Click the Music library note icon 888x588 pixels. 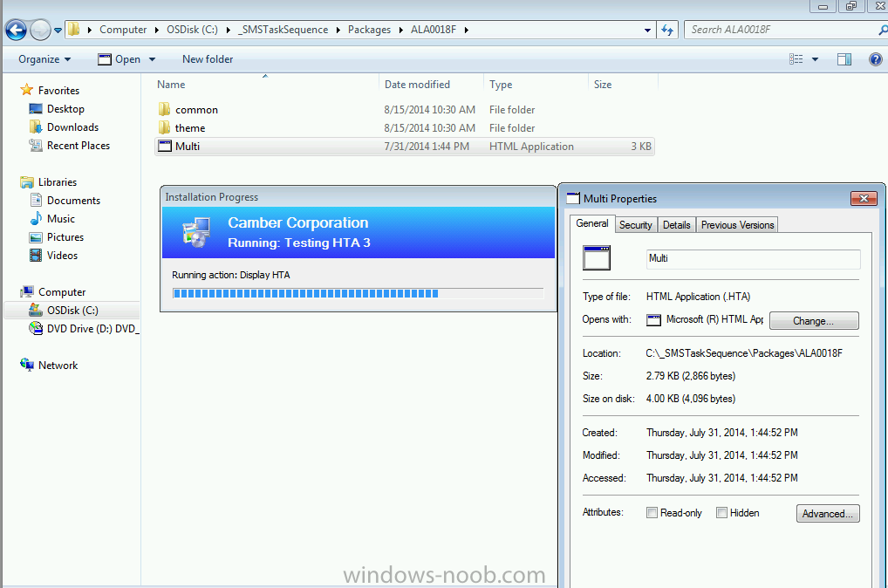click(36, 218)
